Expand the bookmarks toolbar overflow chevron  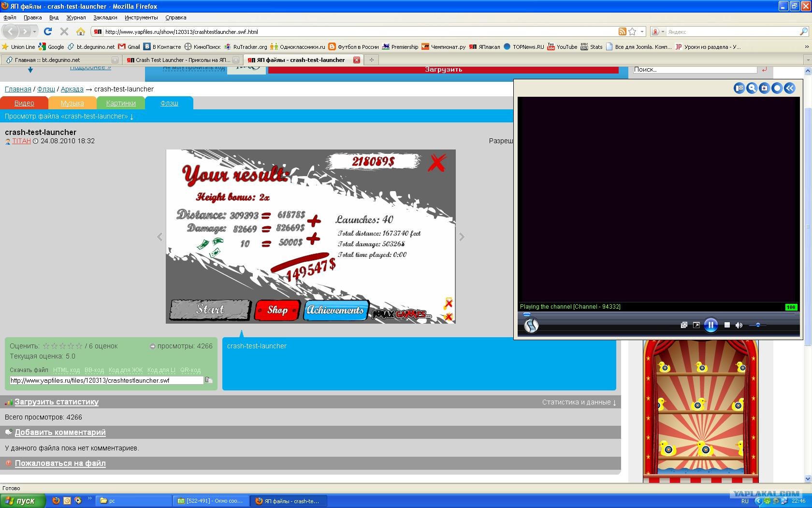click(807, 47)
